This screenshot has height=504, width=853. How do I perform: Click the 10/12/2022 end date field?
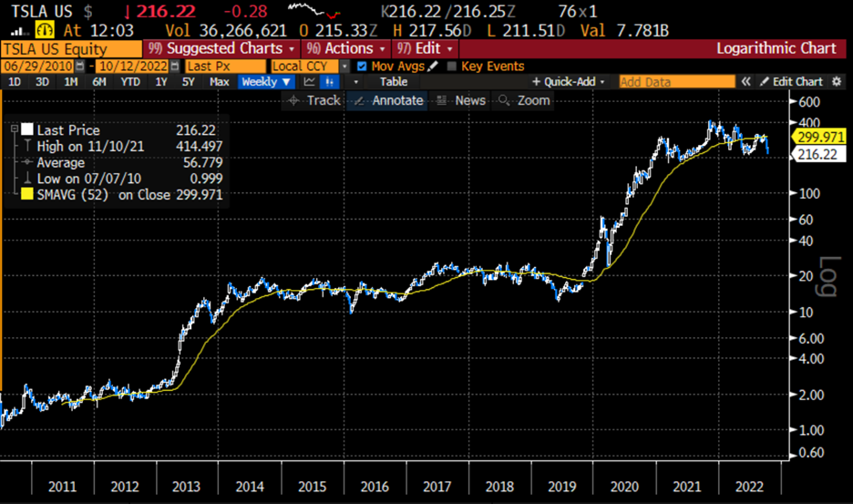[133, 67]
